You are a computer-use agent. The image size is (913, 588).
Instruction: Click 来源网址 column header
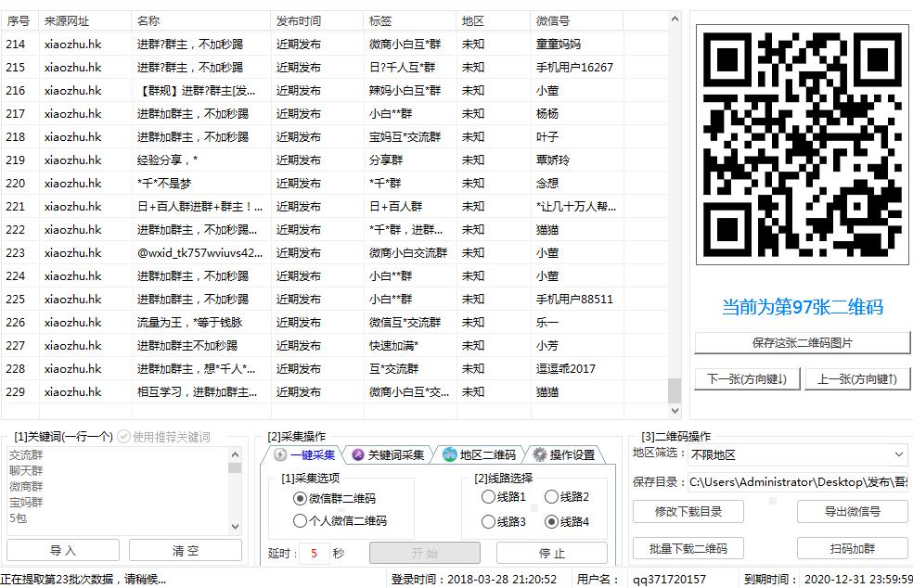pos(85,21)
